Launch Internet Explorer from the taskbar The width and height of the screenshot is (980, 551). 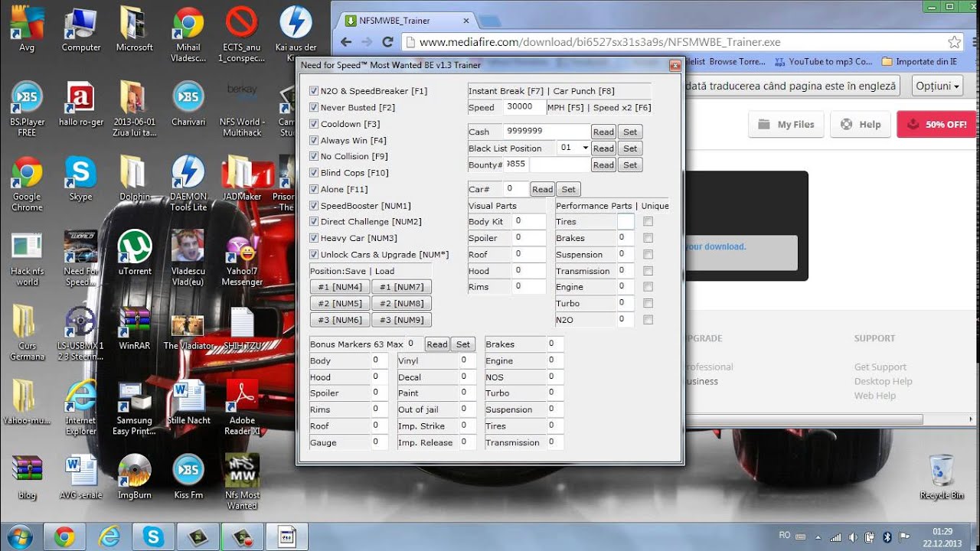[x=109, y=536]
